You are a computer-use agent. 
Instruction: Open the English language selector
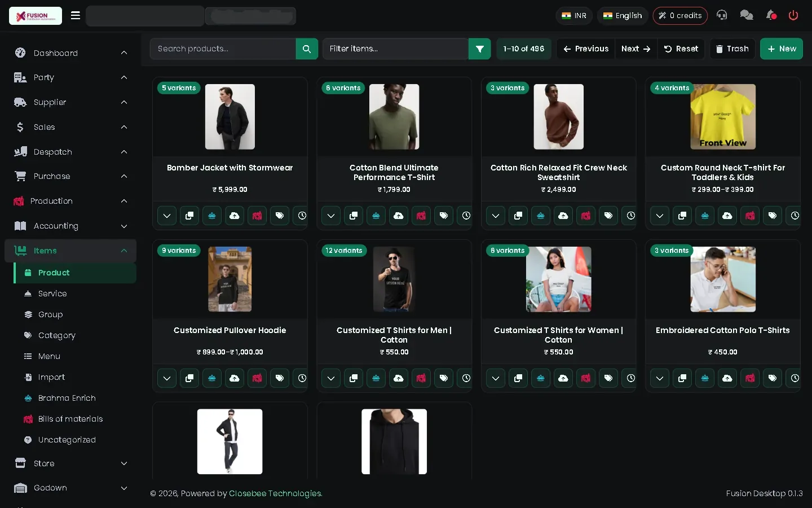pos(623,16)
